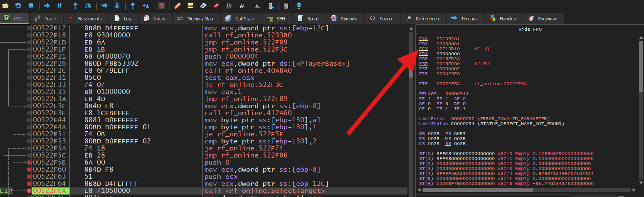Toggle breakpoint bullet at address 00522F64
The height and width of the screenshot is (197, 644).
coord(29,183)
